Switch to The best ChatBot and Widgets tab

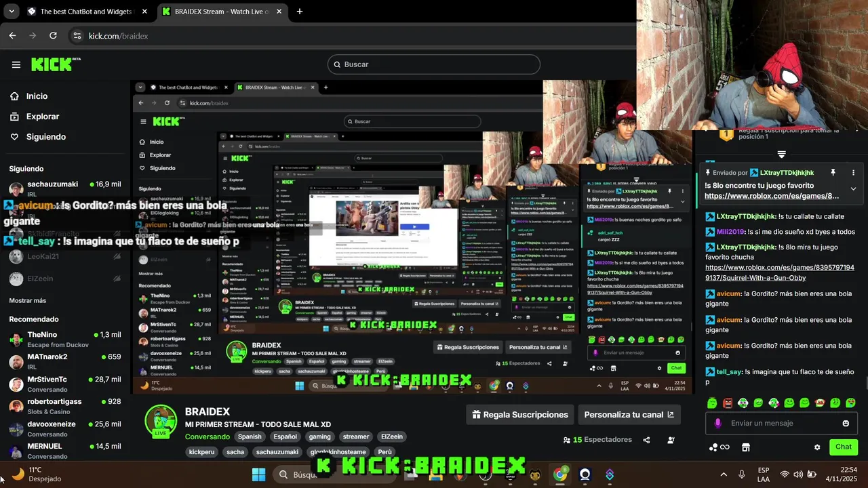[x=88, y=12]
